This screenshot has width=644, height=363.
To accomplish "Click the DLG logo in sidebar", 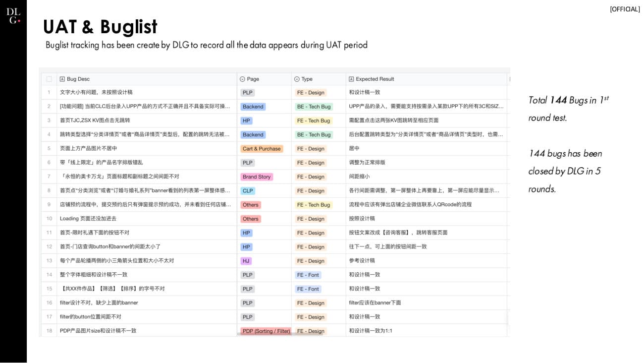I will [13, 15].
